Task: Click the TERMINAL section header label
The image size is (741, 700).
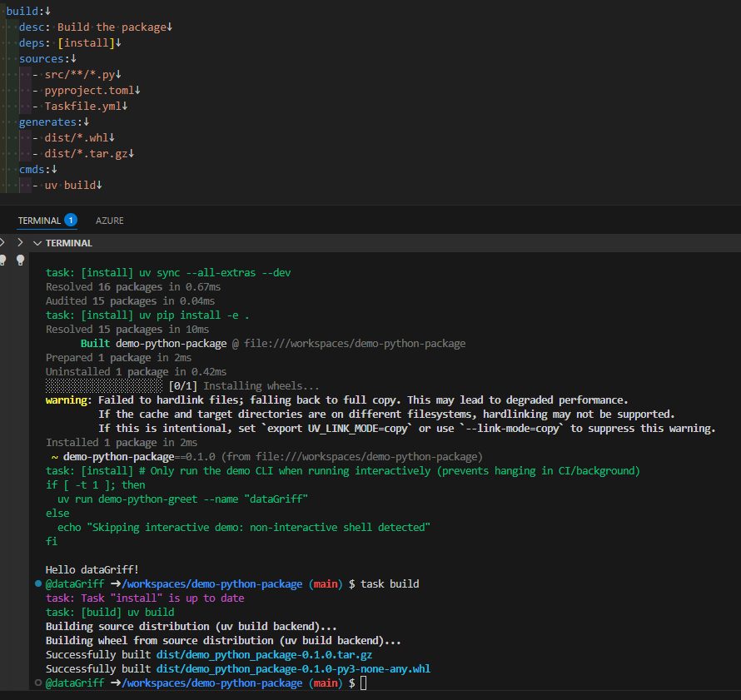Action: tap(69, 243)
